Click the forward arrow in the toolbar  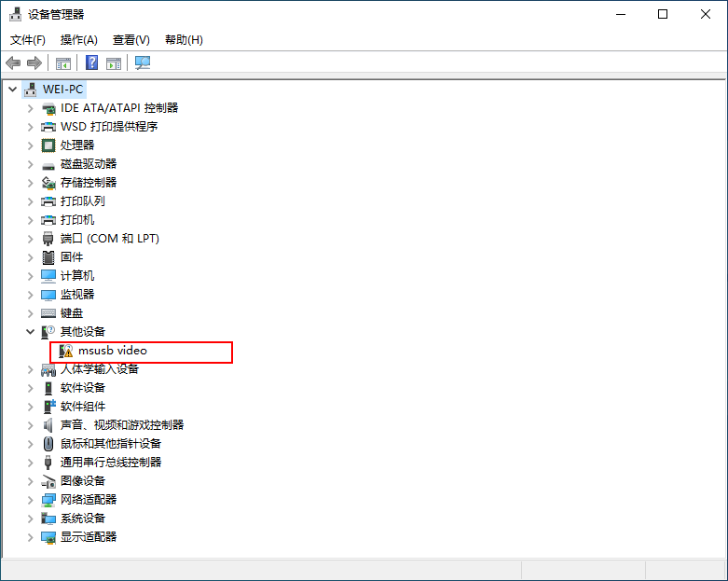[x=34, y=62]
